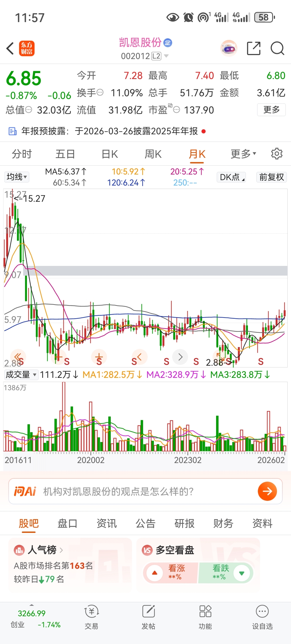This screenshot has height=644, width=291.
Task: Toggle DK点 indicator button
Action: pos(231,177)
